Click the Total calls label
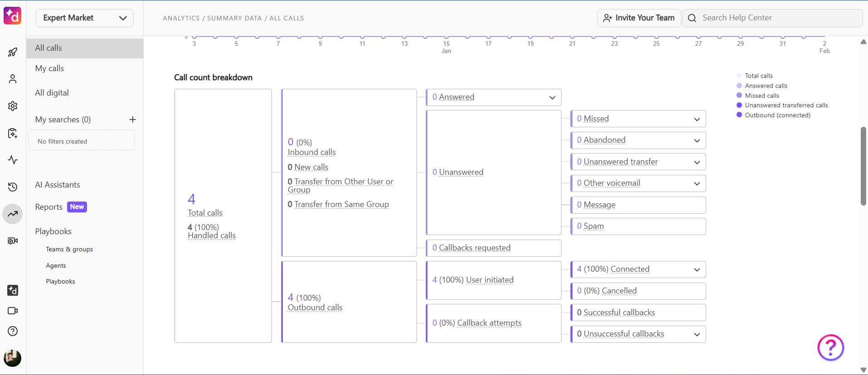This screenshot has height=375, width=868. point(205,213)
